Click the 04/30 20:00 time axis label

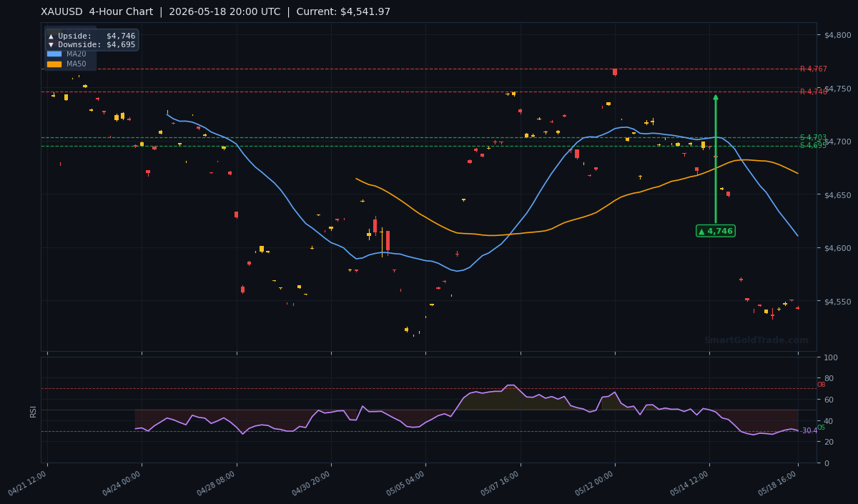tap(312, 484)
